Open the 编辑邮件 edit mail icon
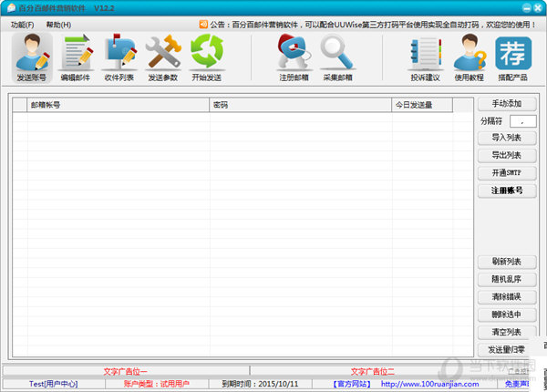The width and height of the screenshot is (547, 392). 77,57
